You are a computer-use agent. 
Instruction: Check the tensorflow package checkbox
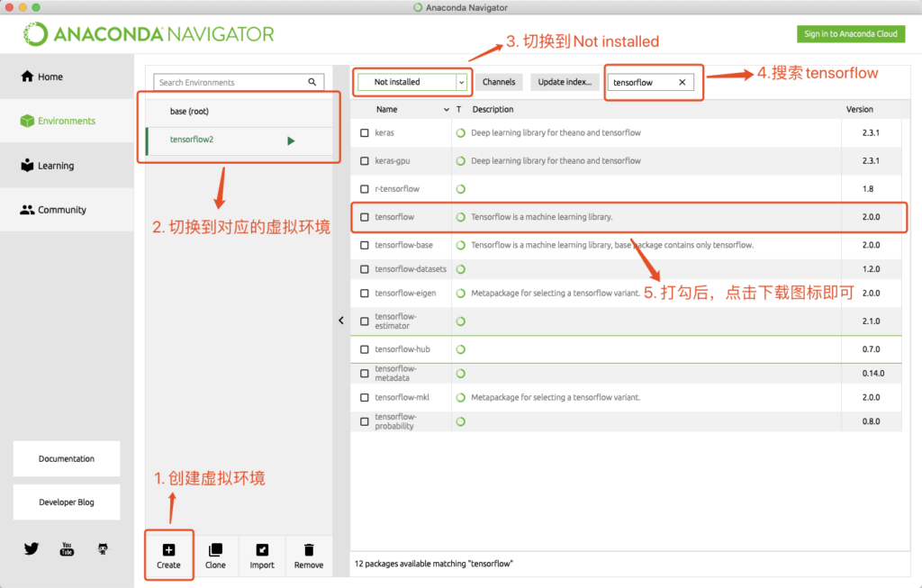click(x=365, y=216)
